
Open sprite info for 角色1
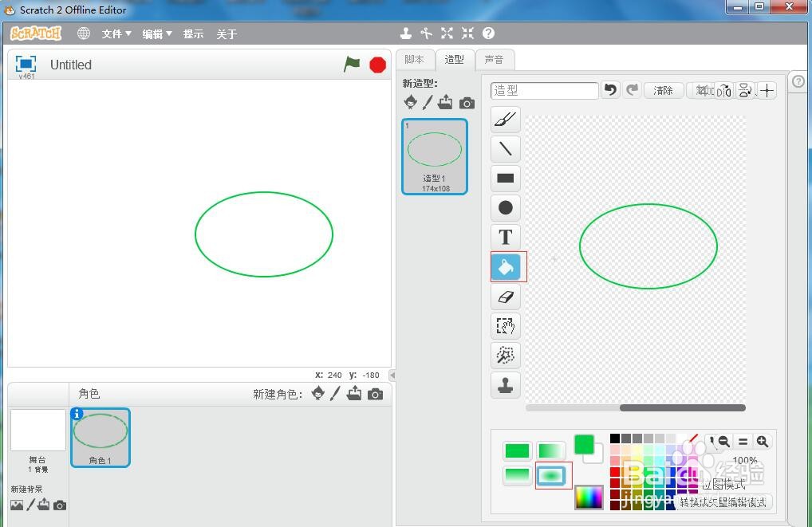click(77, 414)
